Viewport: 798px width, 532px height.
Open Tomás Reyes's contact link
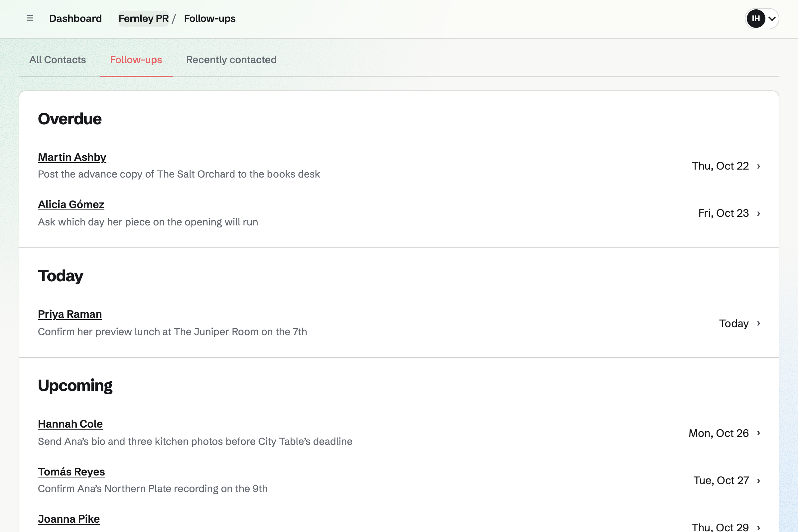click(71, 471)
